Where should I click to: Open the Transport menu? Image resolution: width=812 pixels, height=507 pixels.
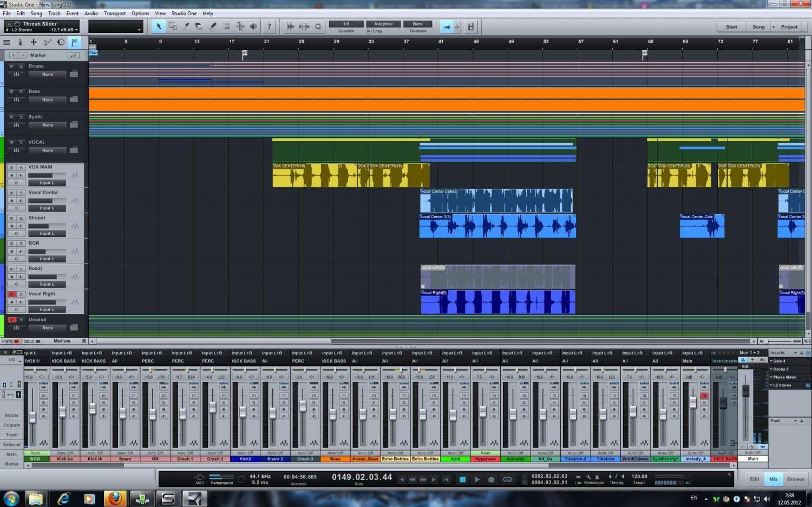coord(114,14)
